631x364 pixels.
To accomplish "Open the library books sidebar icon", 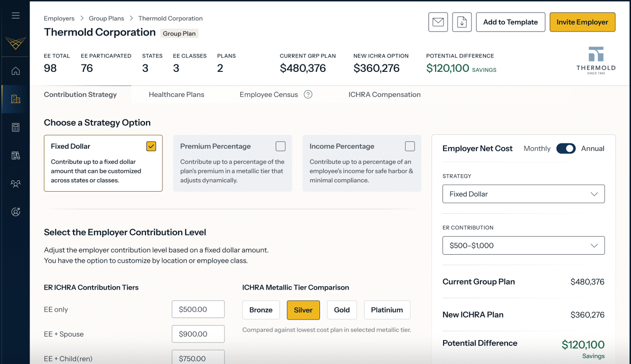I will (15, 156).
